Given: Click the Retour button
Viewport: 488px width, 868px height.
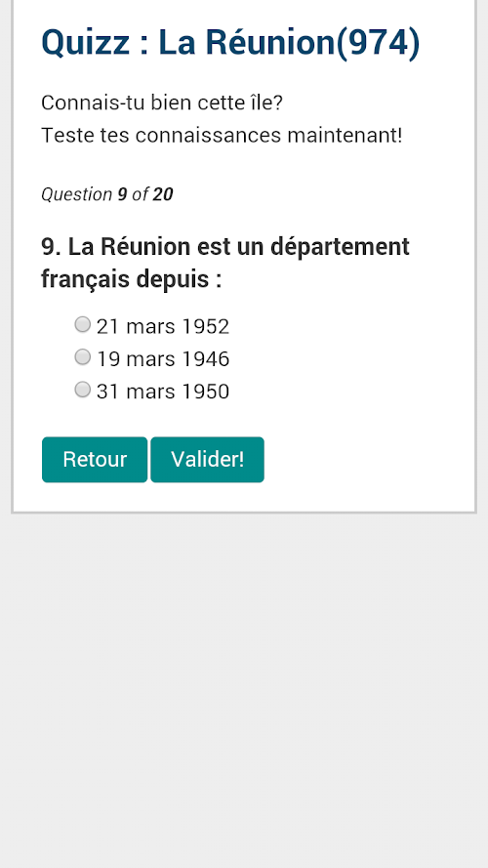Looking at the screenshot, I should [95, 460].
